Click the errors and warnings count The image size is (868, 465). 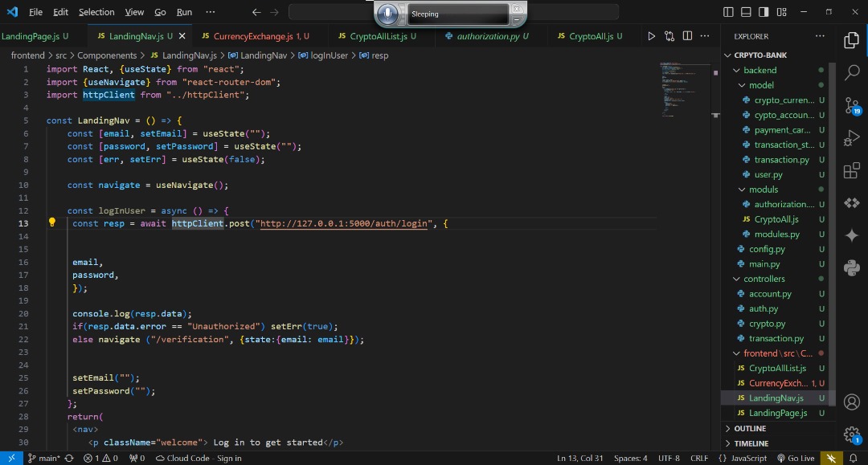(x=100, y=458)
